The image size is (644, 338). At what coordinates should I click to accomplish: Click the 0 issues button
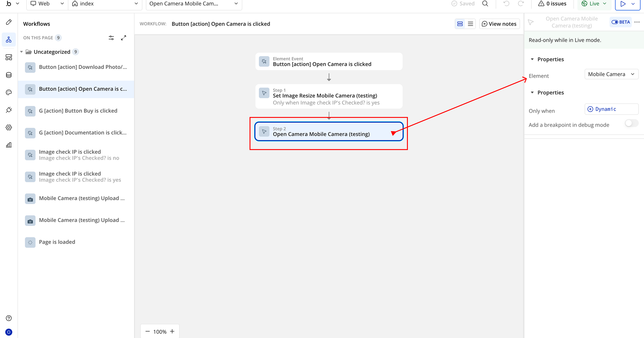(552, 4)
